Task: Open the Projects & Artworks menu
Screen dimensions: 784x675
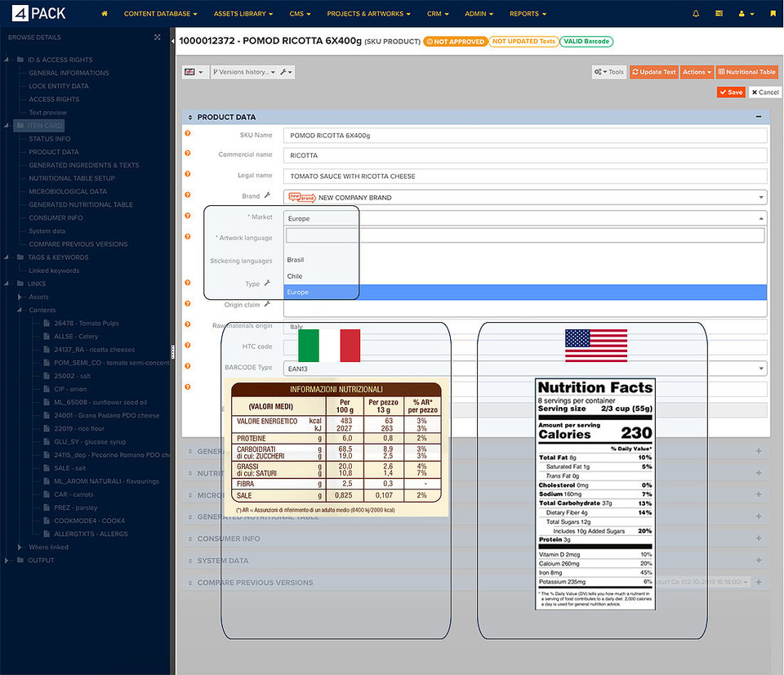Action: (x=368, y=14)
